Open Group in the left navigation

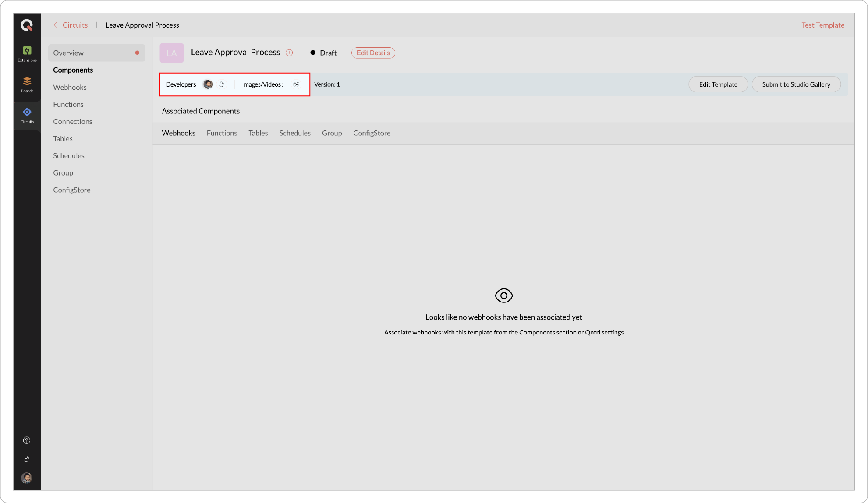(x=63, y=173)
